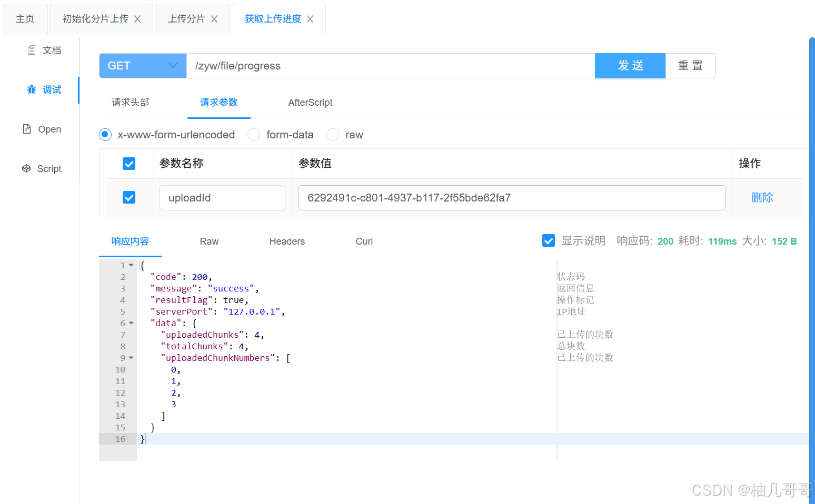Switch to the 请求参数 tab
Image resolution: width=815 pixels, height=504 pixels.
click(219, 103)
